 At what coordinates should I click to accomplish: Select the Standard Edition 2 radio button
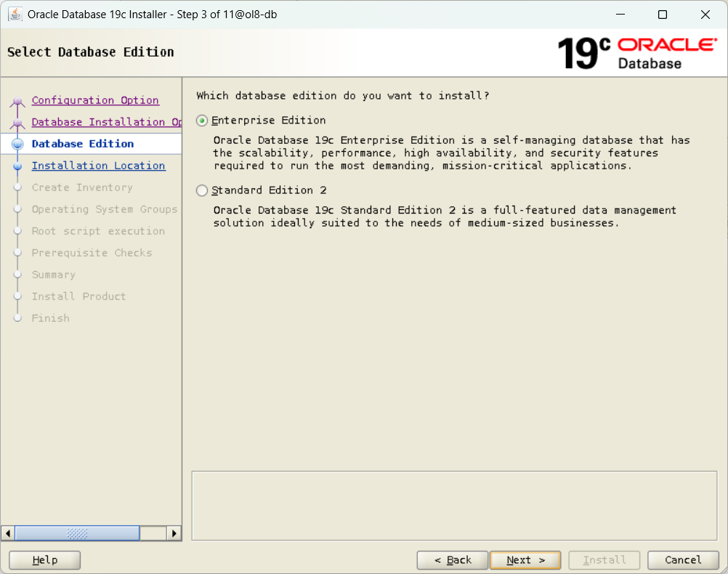point(202,190)
